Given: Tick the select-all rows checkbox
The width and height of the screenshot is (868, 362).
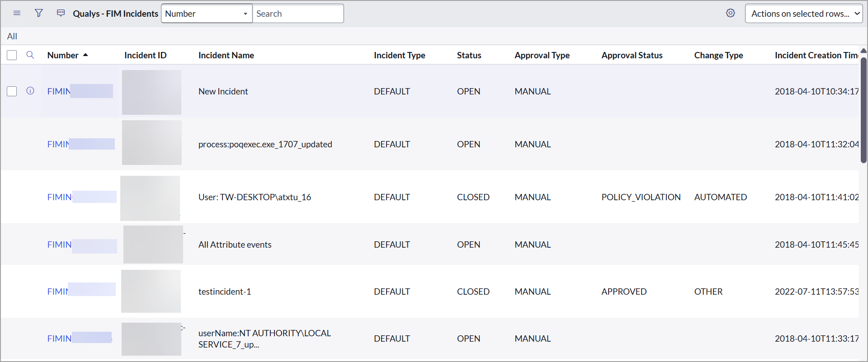Looking at the screenshot, I should [x=12, y=55].
